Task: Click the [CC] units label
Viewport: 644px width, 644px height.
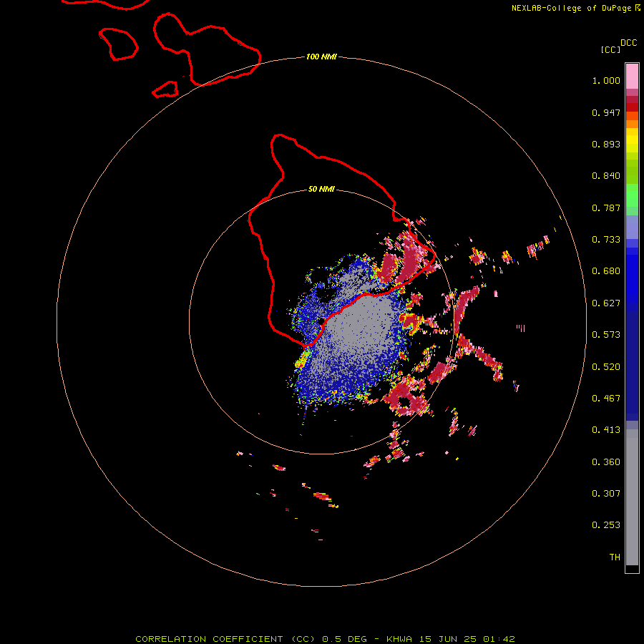Action: click(x=610, y=49)
